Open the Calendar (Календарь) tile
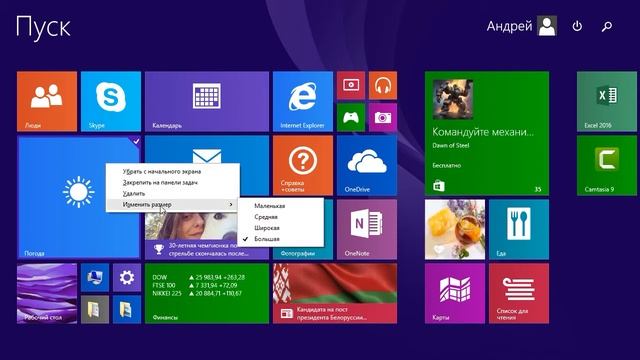Viewport: 640px width, 360px height. point(207,102)
